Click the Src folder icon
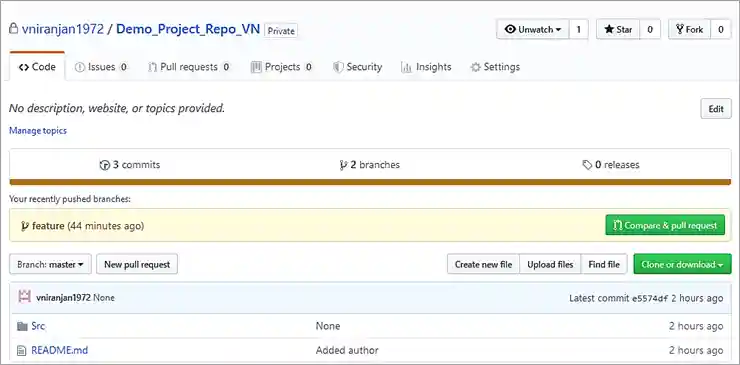Image resolution: width=740 pixels, height=365 pixels. pos(22,326)
